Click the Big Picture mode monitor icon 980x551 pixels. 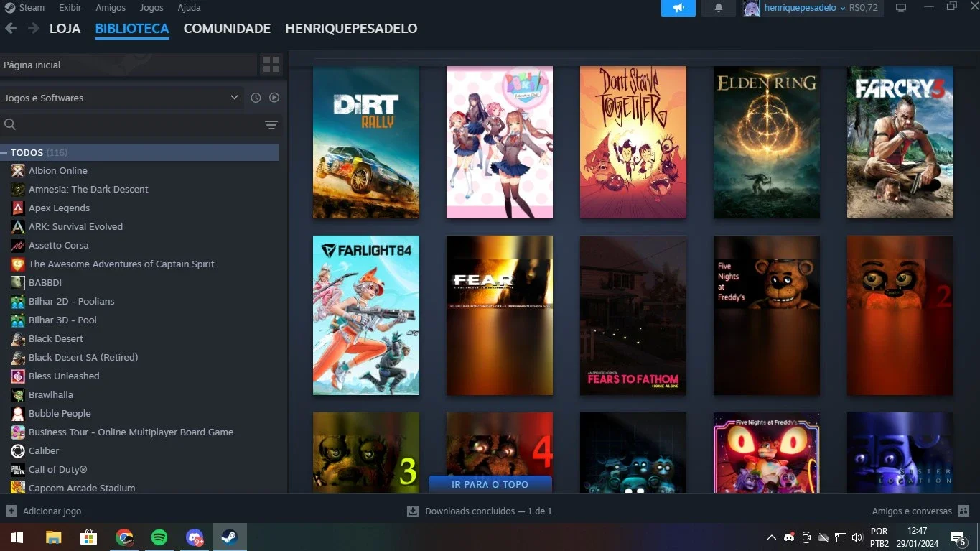[x=901, y=8]
